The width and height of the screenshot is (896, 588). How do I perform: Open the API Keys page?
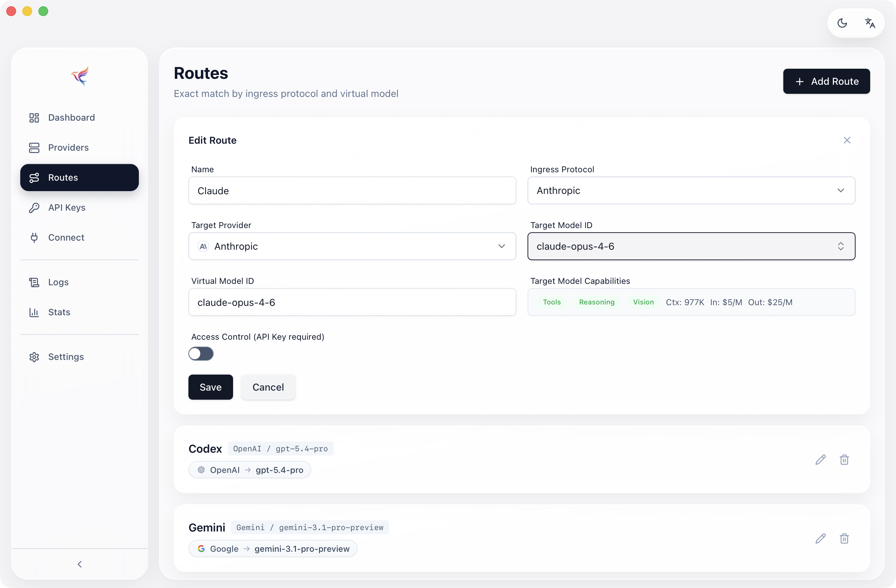click(x=80, y=208)
